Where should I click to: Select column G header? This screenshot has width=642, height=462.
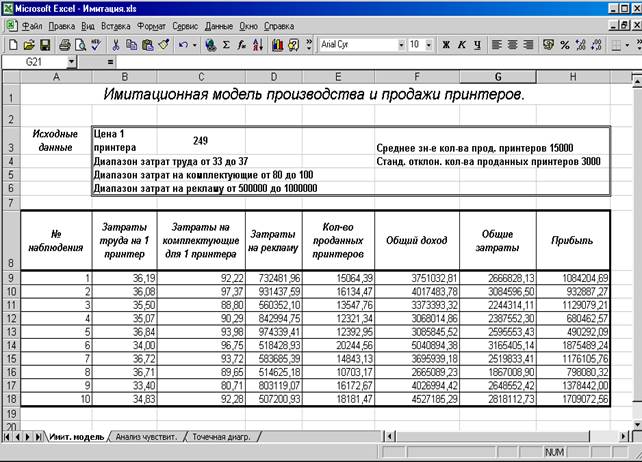coord(498,77)
